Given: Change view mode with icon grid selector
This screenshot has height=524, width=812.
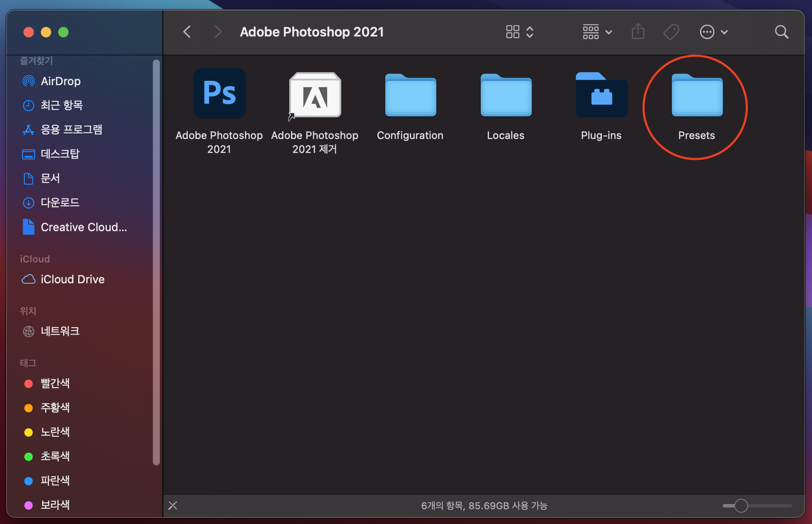Looking at the screenshot, I should (x=520, y=32).
